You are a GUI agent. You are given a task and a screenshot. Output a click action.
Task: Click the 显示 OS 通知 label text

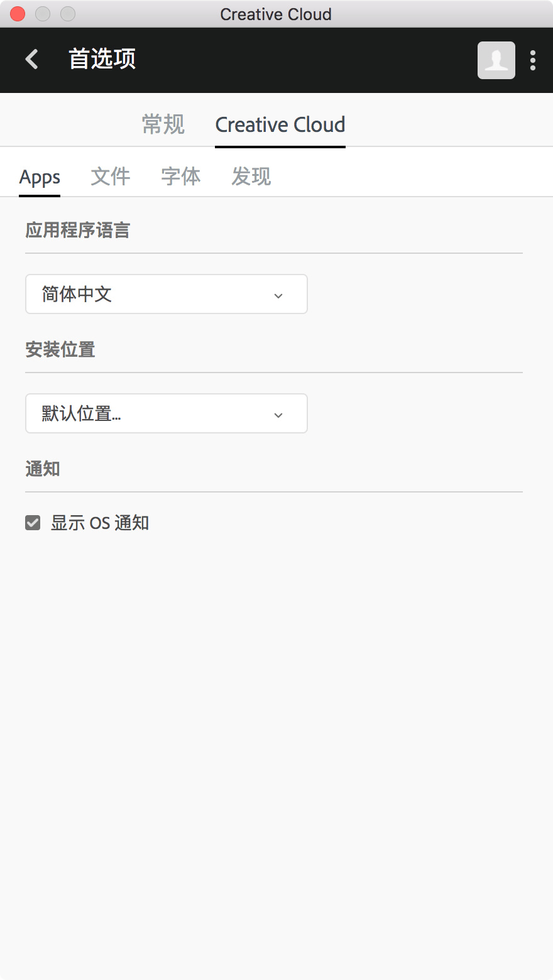pyautogui.click(x=100, y=523)
